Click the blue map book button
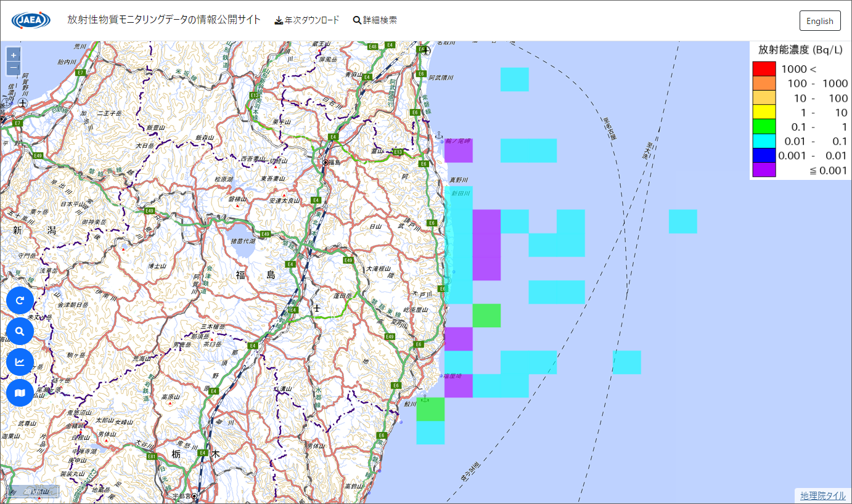 20,392
